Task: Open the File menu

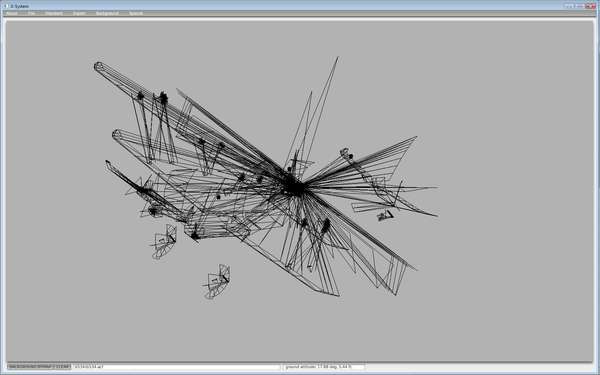Action: [31, 13]
